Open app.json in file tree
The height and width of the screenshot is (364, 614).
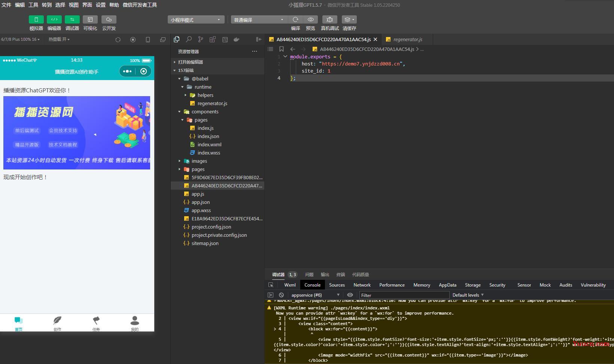tap(201, 202)
